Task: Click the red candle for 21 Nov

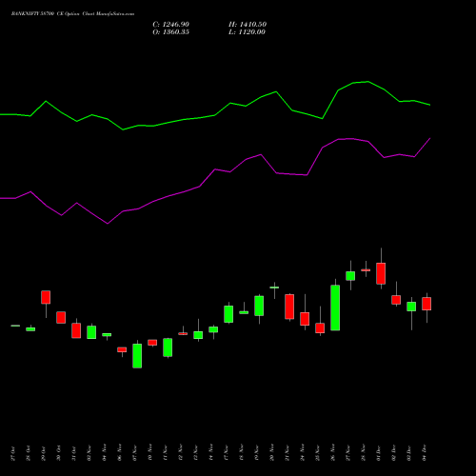Action: (289, 307)
